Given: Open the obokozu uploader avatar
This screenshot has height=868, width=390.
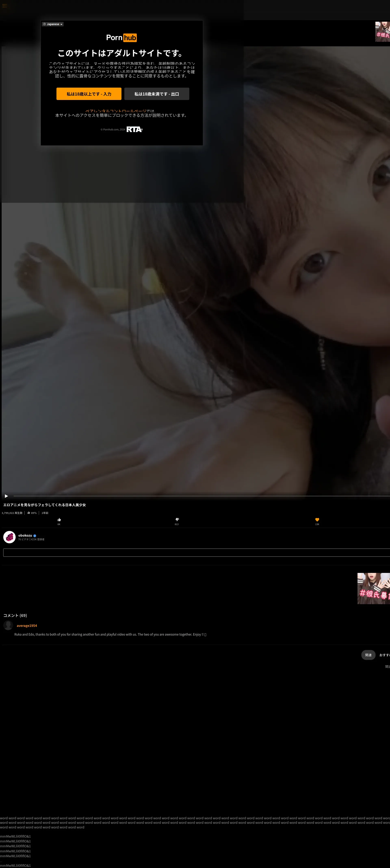Looking at the screenshot, I should pyautogui.click(x=10, y=537).
